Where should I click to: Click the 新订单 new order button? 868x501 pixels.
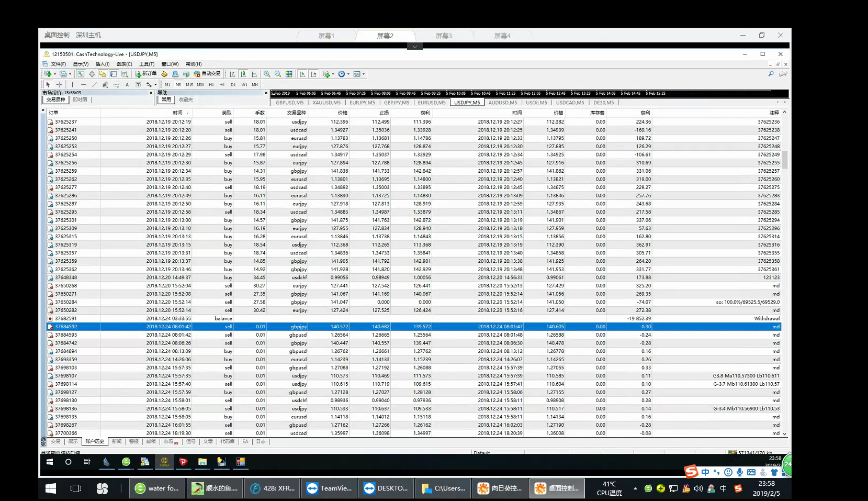point(146,74)
